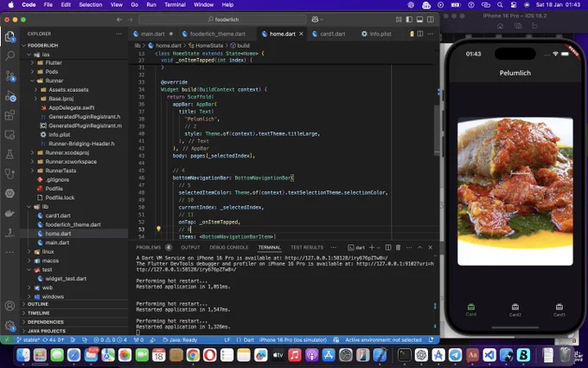This screenshot has height=368, width=588.
Task: Open the new terminal launch profile dropdown
Action: (378, 248)
